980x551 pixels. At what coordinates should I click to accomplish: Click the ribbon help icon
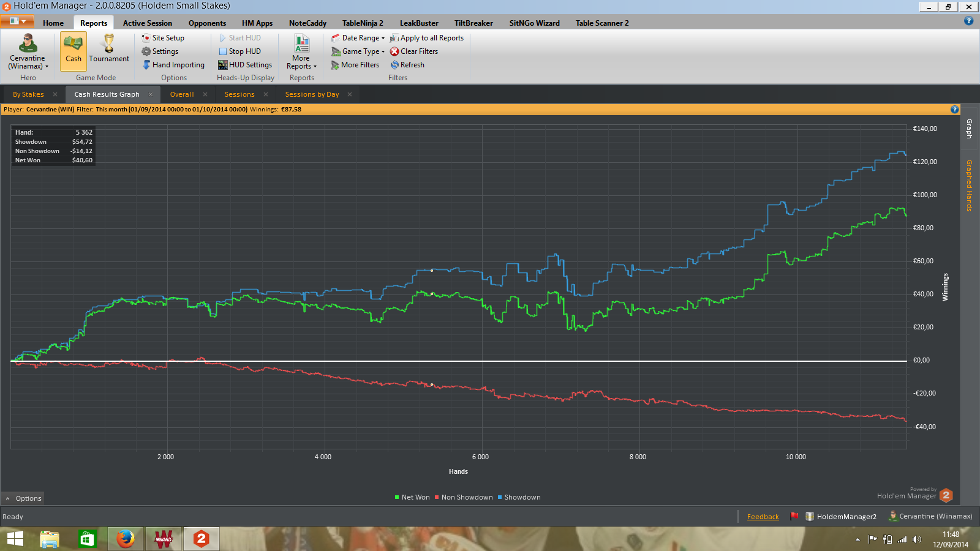968,21
